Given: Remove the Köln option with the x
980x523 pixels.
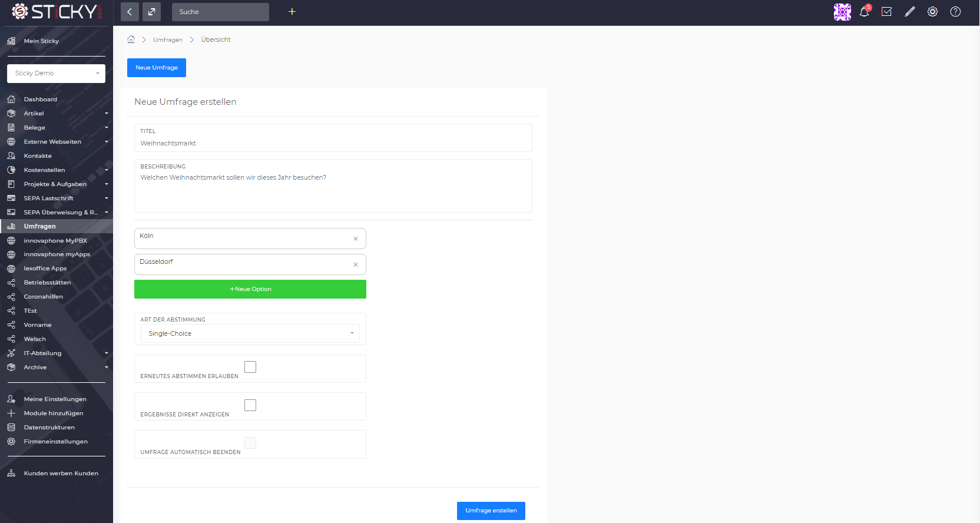Looking at the screenshot, I should coord(356,239).
